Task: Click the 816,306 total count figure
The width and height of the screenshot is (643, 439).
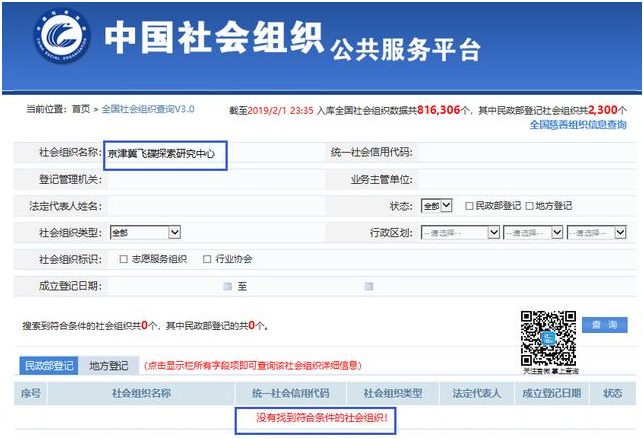Action: (438, 110)
